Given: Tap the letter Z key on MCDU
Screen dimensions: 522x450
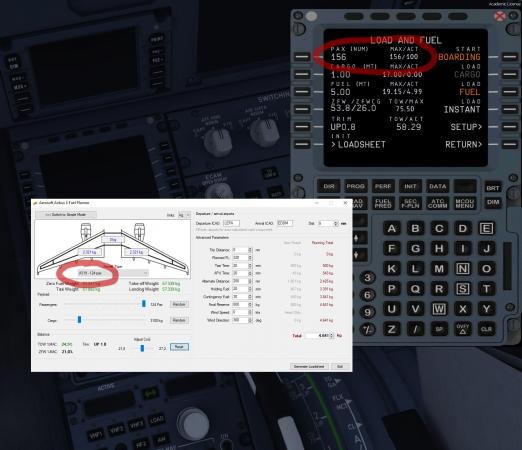Looking at the screenshot, I should coord(392,329).
